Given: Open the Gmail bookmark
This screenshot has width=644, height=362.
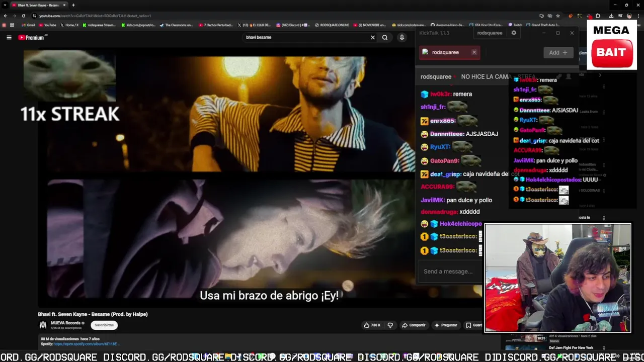Looking at the screenshot, I should (x=28, y=25).
